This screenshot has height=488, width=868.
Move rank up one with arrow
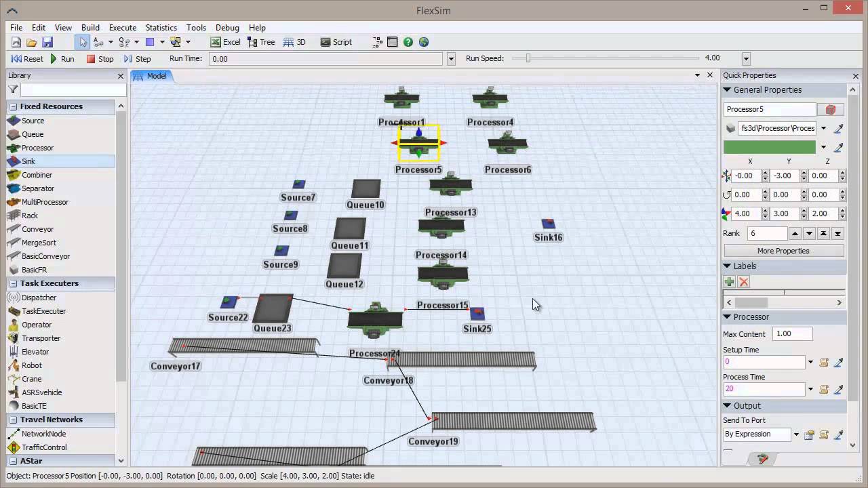click(x=795, y=233)
